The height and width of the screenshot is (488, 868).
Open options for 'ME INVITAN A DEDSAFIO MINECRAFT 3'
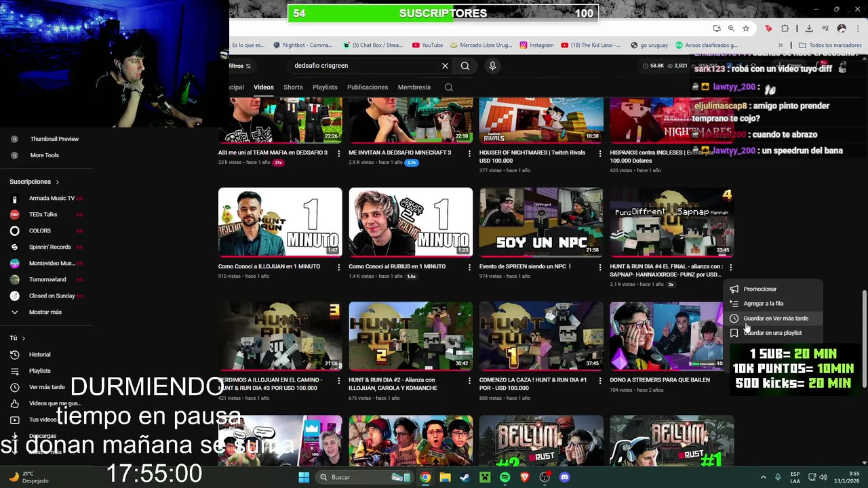pos(469,153)
